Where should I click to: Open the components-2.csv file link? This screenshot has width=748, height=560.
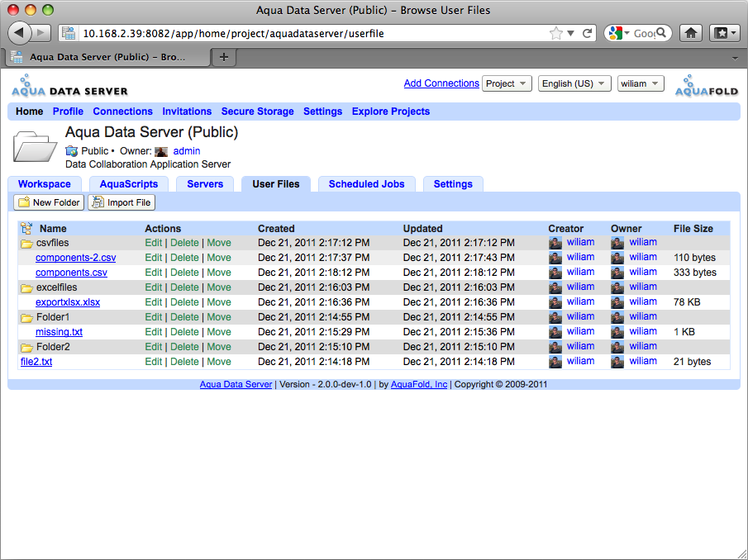(x=76, y=258)
